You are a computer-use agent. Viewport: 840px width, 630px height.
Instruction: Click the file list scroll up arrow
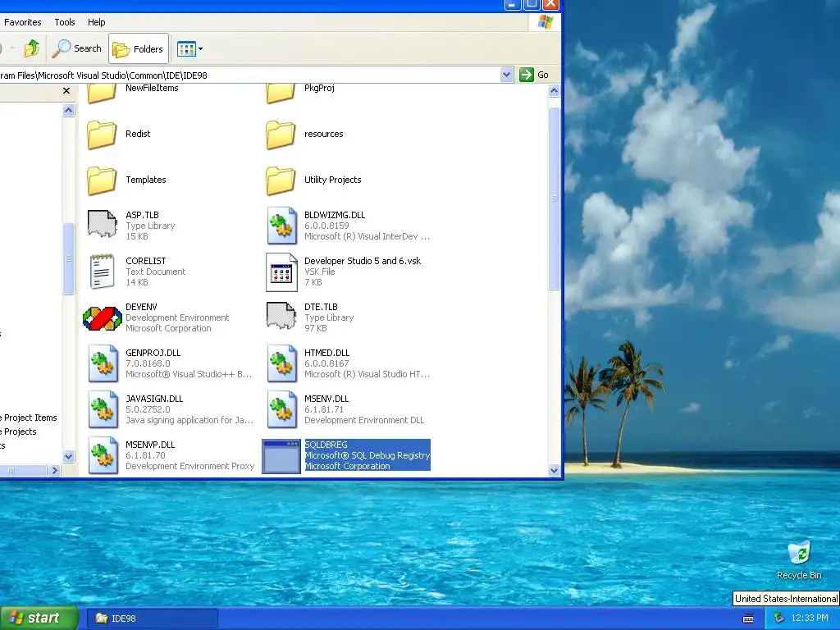click(554, 91)
